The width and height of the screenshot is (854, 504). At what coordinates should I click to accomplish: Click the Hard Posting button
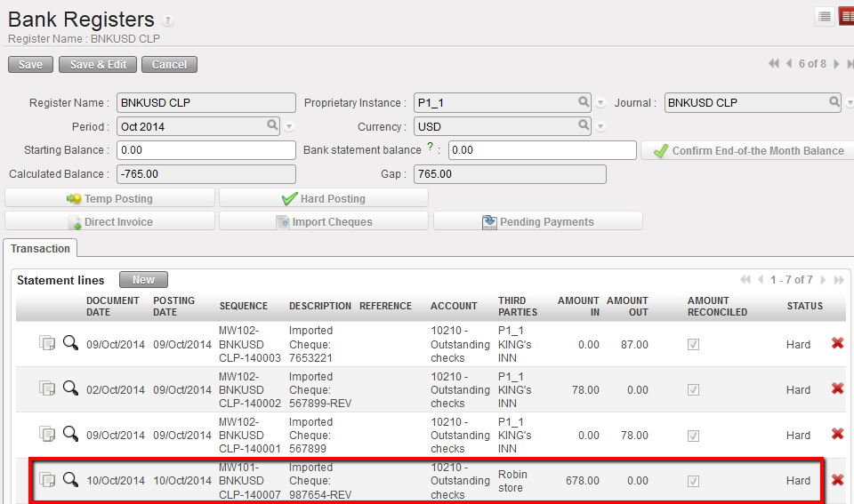point(324,198)
